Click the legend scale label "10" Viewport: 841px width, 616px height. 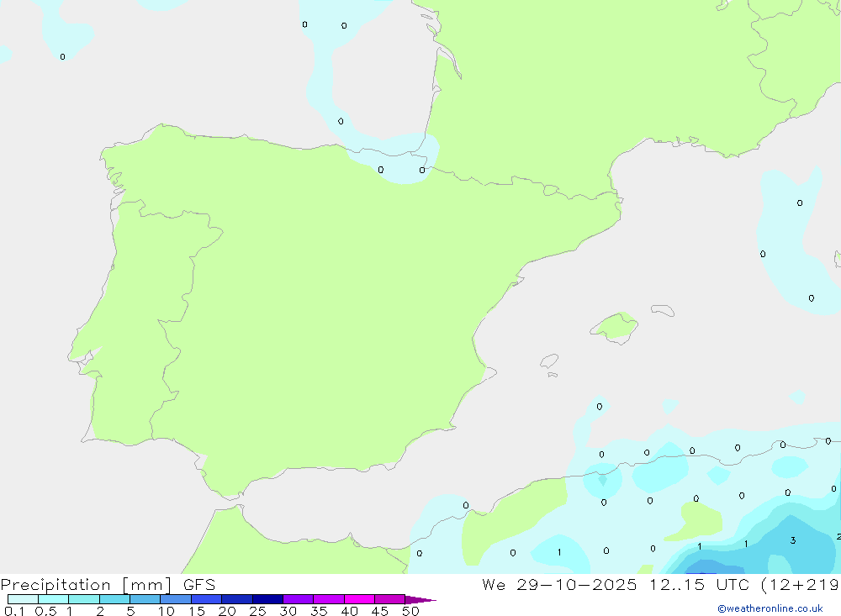167,611
